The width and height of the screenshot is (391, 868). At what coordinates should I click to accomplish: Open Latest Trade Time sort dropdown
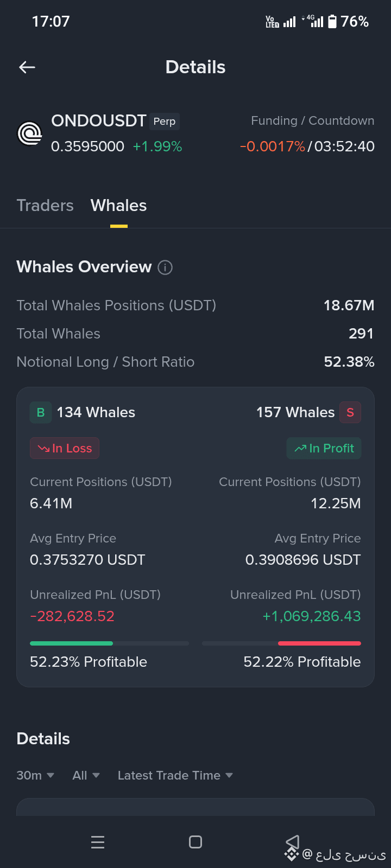pyautogui.click(x=175, y=775)
